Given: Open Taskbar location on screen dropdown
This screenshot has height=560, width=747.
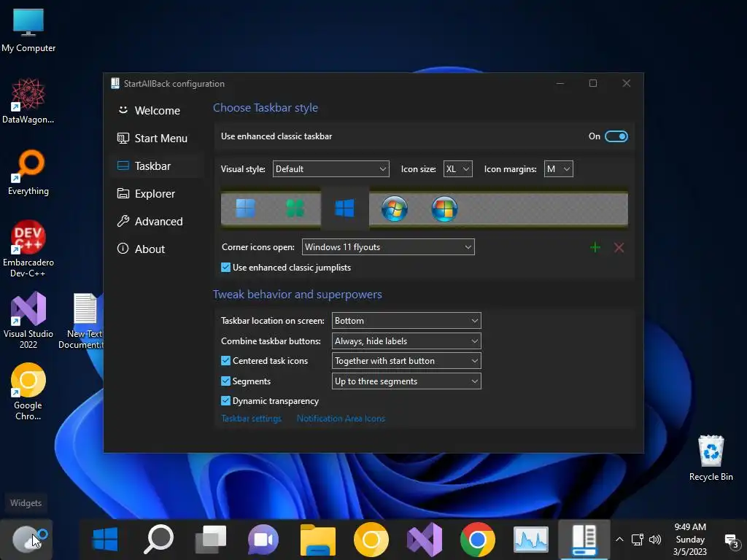Looking at the screenshot, I should (x=406, y=321).
